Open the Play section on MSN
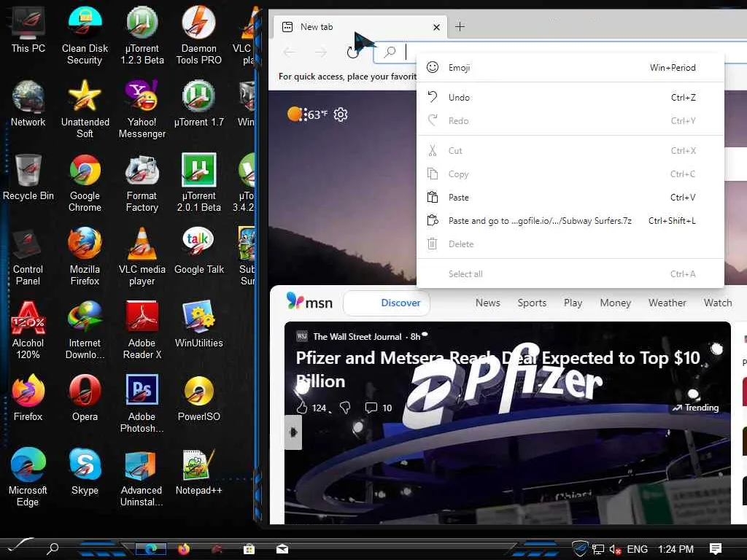Image resolution: width=747 pixels, height=560 pixels. tap(573, 303)
